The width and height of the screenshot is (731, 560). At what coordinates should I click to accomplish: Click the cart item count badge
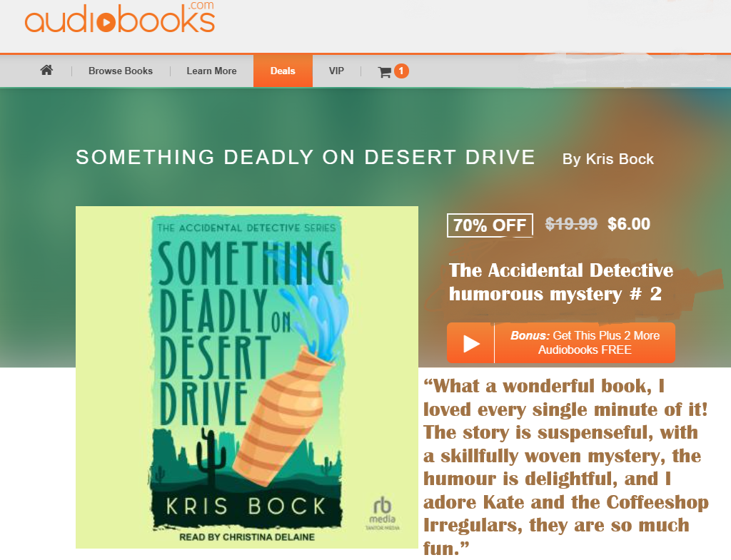pos(401,71)
